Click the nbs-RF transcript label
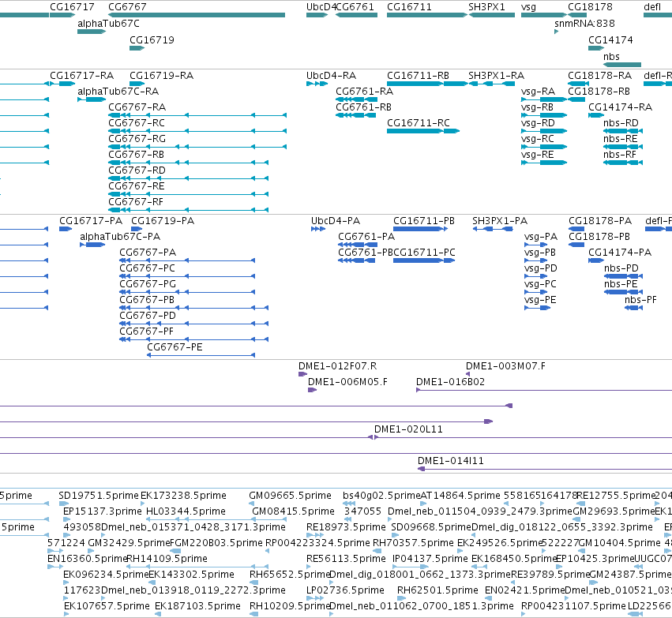The image size is (672, 618). [620, 155]
